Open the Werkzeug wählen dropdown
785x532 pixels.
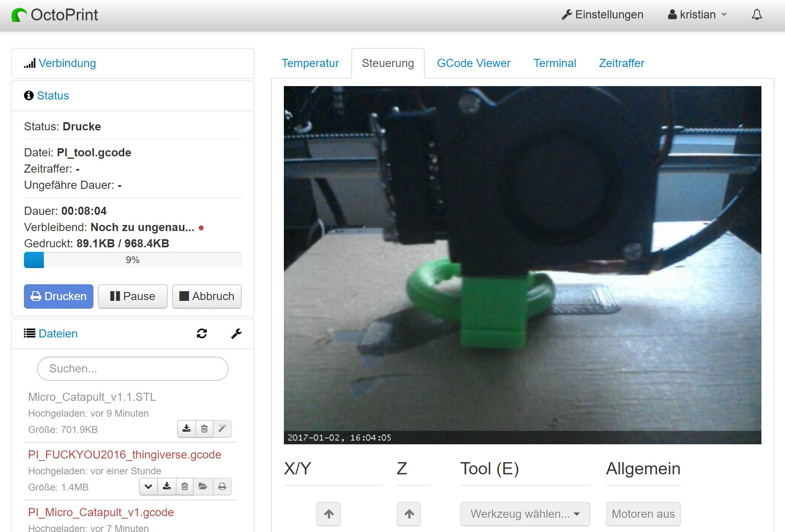point(525,514)
